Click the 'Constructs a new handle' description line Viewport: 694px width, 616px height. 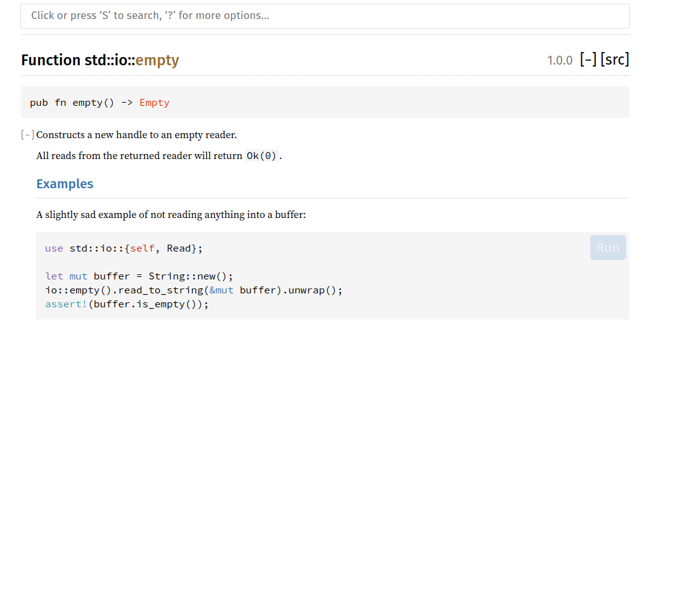pos(136,135)
